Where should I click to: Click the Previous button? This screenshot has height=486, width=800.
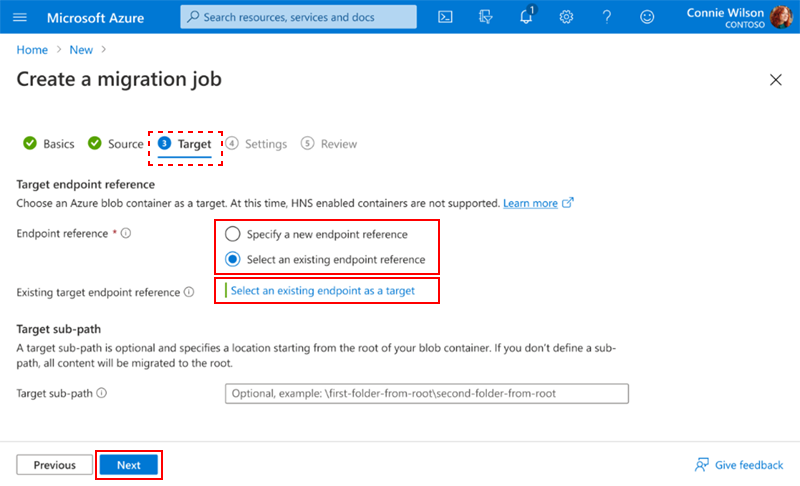click(55, 465)
